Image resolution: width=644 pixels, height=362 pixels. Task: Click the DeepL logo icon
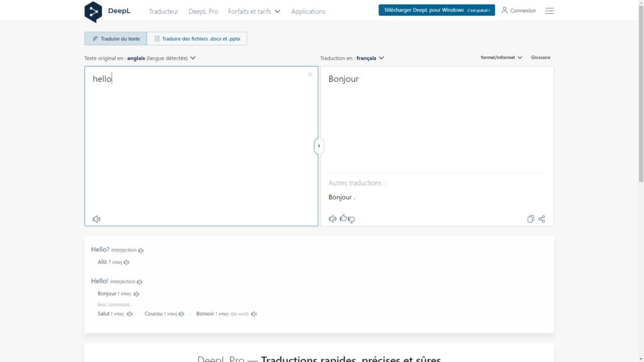(93, 11)
